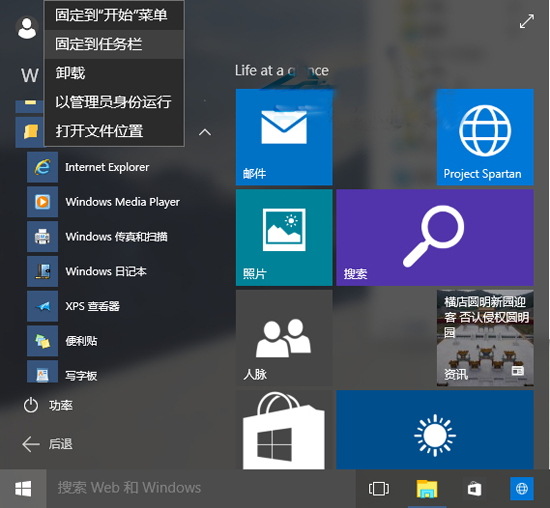Open the 照片 photos tile

click(284, 238)
